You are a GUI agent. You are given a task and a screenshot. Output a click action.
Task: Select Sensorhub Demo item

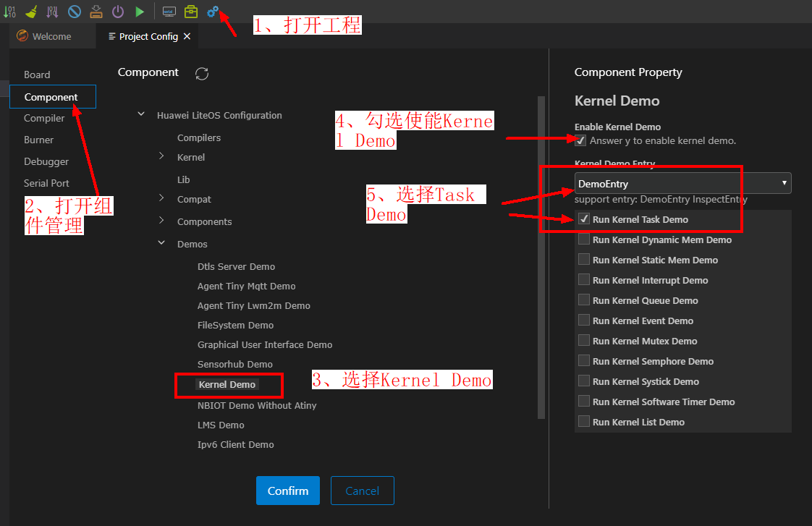234,365
